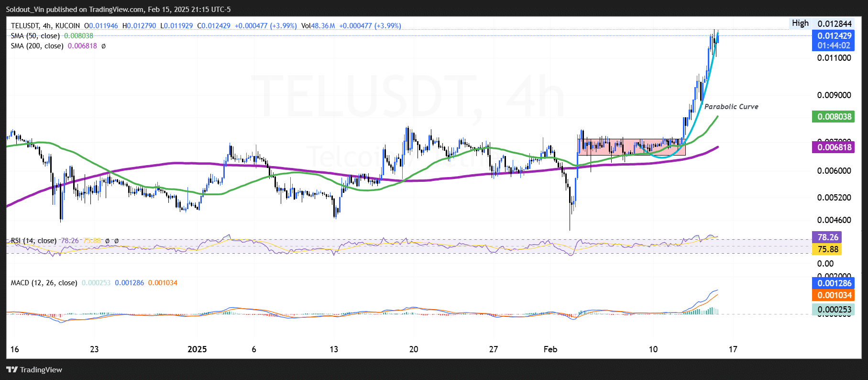This screenshot has width=868, height=380.
Task: Click the TradingView logo at bottom left
Action: (x=34, y=369)
